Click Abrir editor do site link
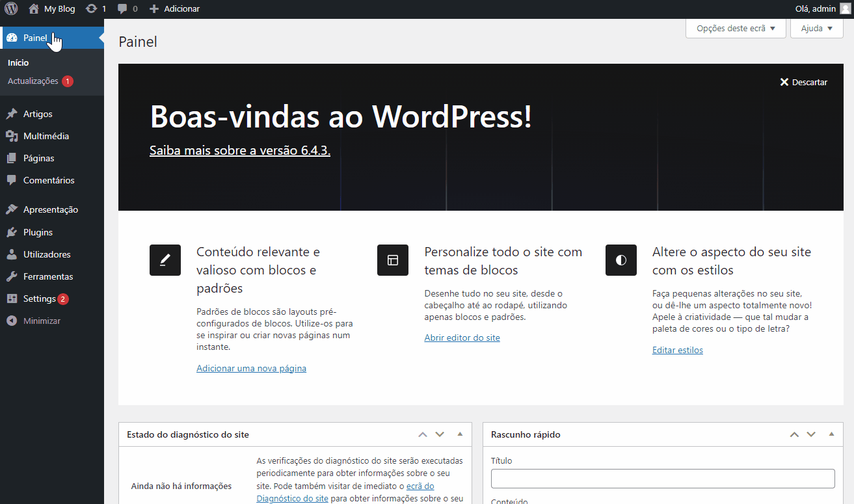Screen dimensions: 854x504 click(462, 338)
